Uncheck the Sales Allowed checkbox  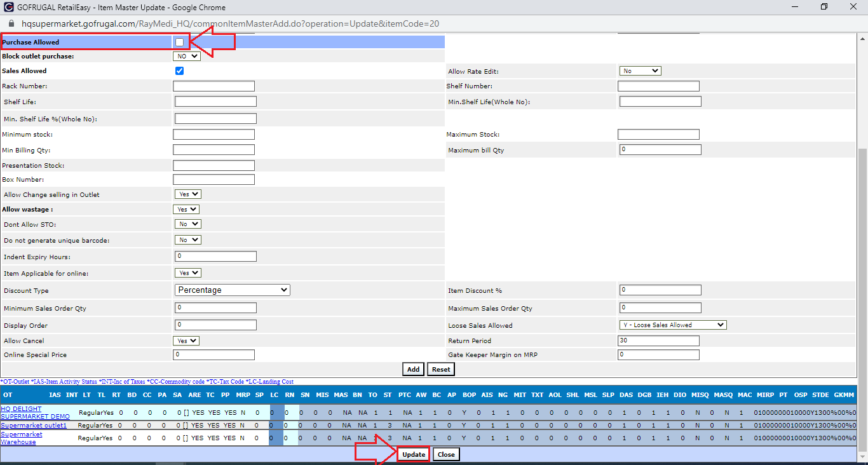point(180,71)
